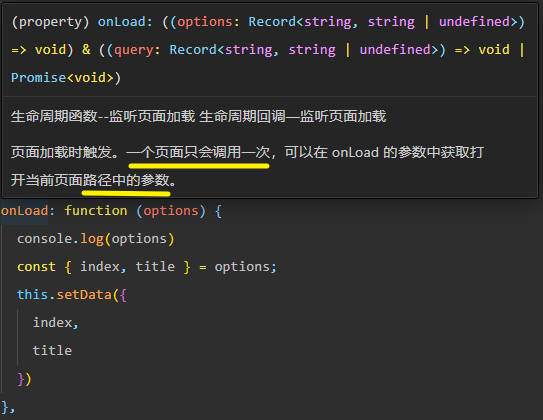Click onLoad in the hover tooltip signature
543x420 pixels.
(122, 22)
